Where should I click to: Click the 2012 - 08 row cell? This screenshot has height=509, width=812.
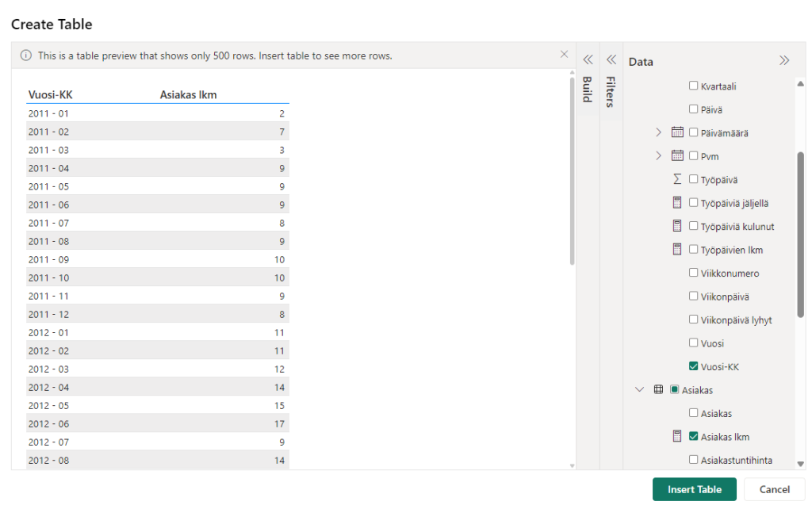[48, 461]
